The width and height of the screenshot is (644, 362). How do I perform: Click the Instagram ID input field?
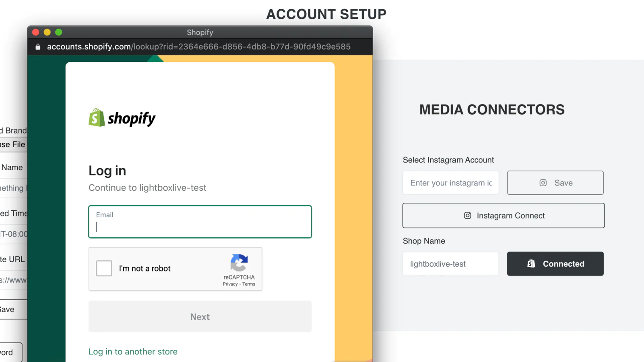[x=451, y=183]
